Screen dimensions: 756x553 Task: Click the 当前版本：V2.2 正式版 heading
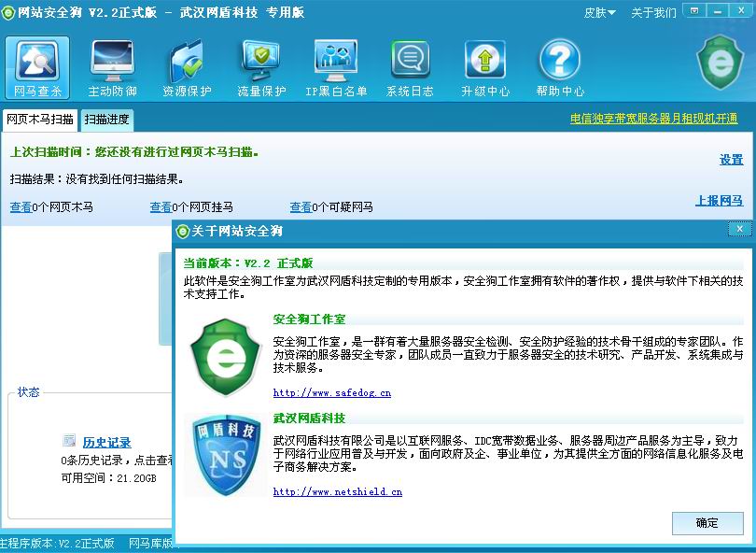[248, 263]
